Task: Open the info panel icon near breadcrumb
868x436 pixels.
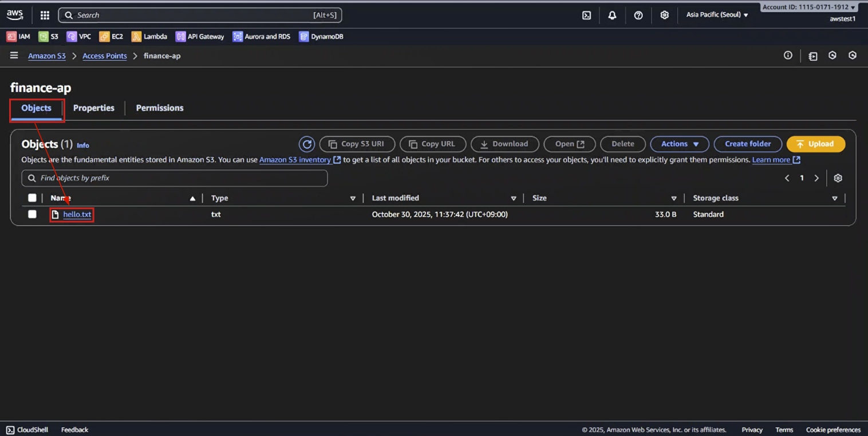Action: (x=788, y=56)
